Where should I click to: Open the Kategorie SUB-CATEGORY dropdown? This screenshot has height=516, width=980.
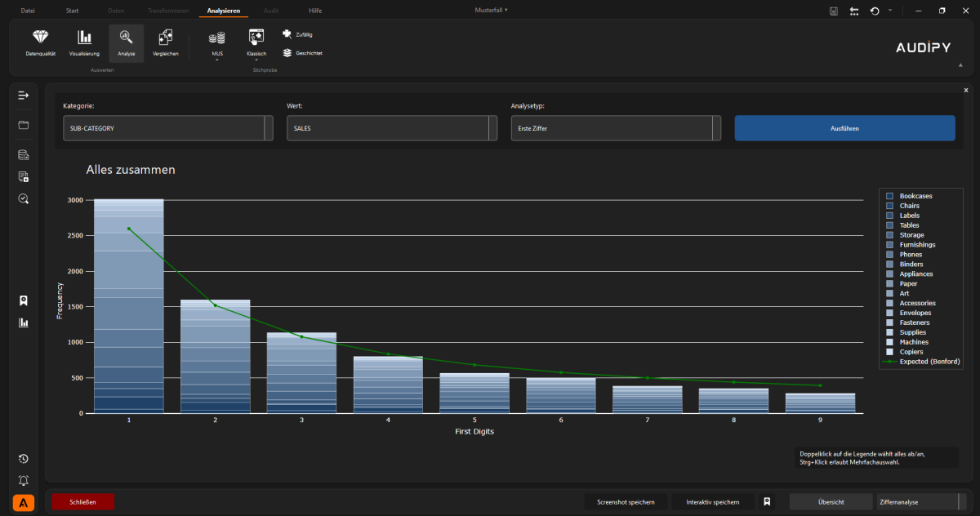click(167, 128)
